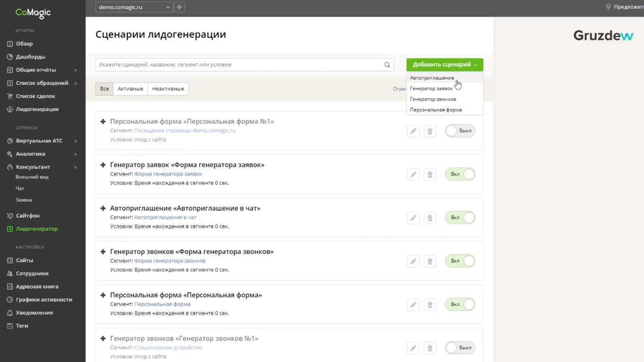Delete the «Персональная форма №1» scenario
The image size is (644, 362).
430,131
